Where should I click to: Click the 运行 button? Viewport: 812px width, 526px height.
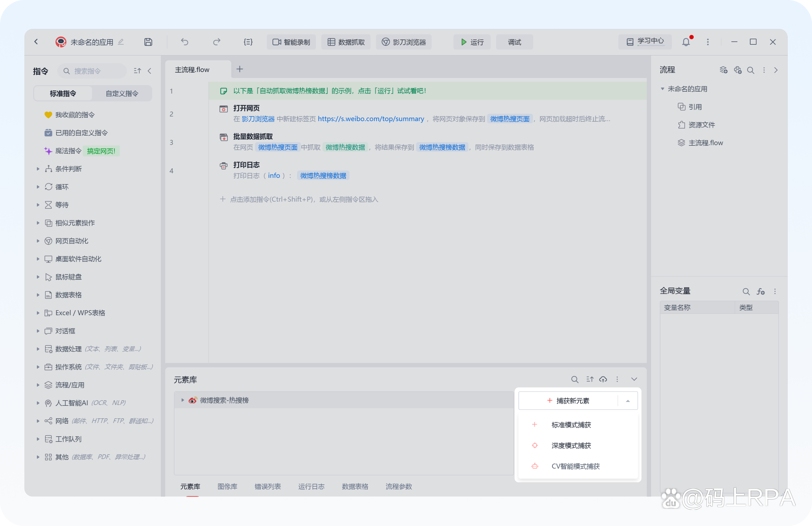click(x=472, y=42)
